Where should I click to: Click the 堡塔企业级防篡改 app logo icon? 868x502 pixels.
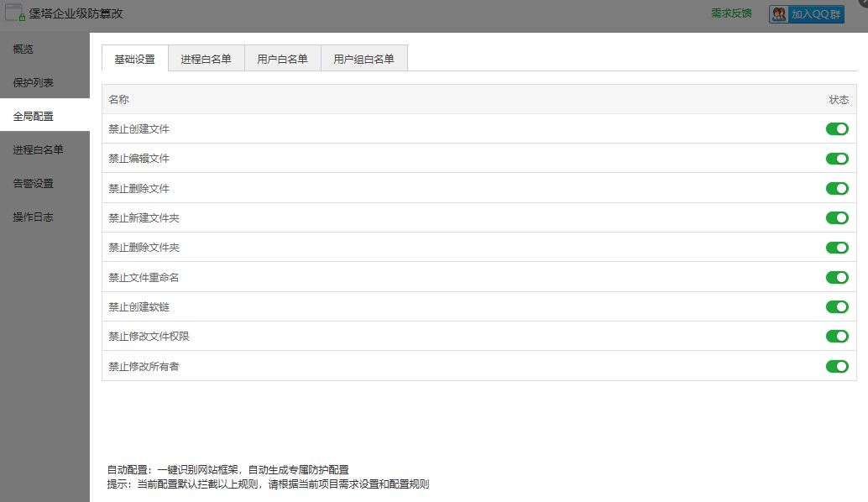[x=15, y=13]
